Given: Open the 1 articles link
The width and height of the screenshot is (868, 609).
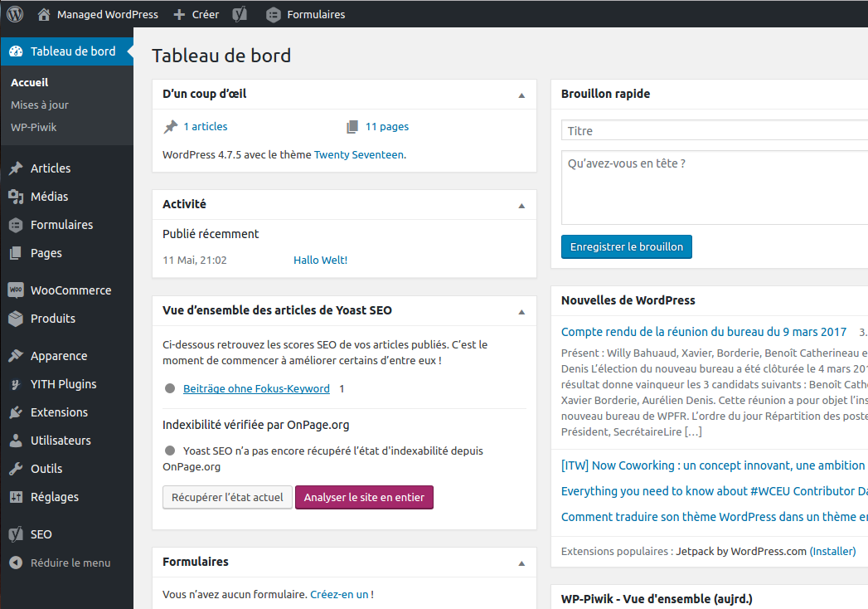Looking at the screenshot, I should pos(206,127).
